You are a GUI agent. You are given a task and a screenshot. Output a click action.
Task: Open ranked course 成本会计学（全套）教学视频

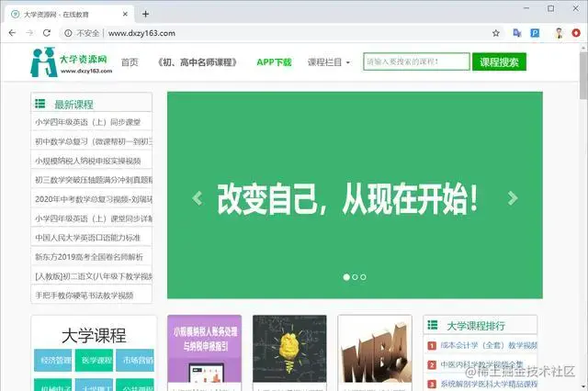coord(489,345)
